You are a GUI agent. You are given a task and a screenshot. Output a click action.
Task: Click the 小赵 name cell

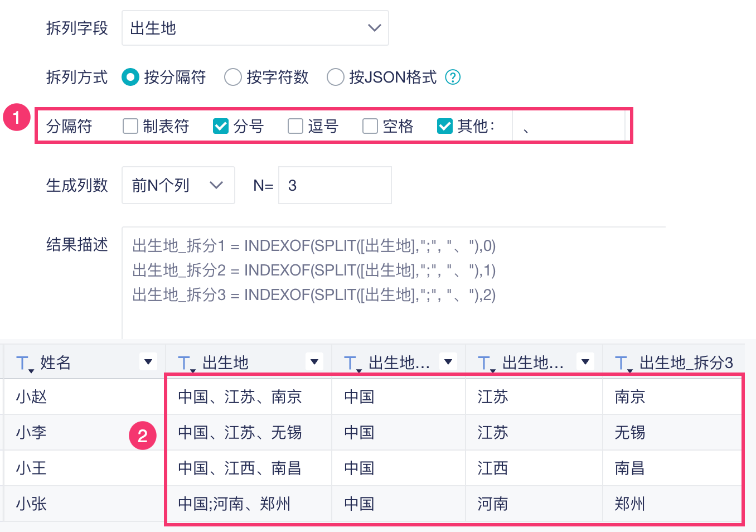(84, 397)
